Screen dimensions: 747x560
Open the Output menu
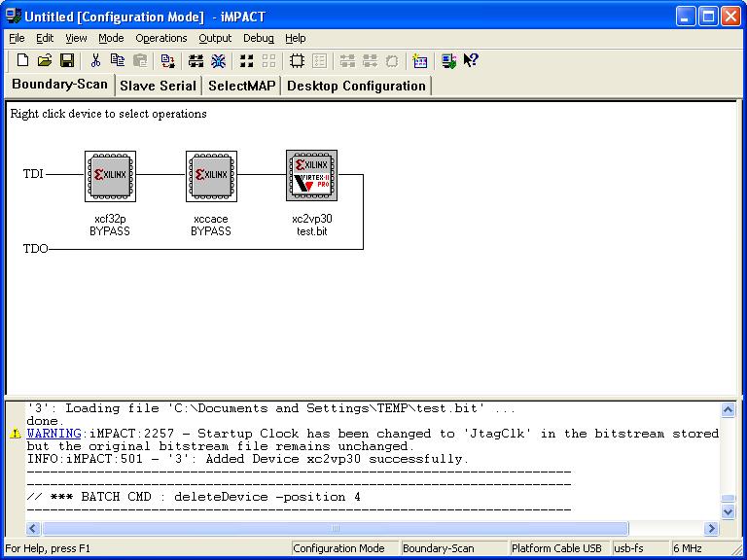click(x=215, y=38)
